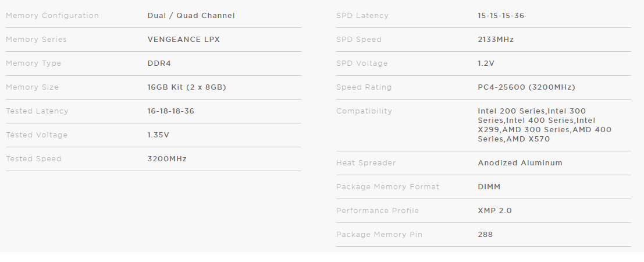The height and width of the screenshot is (262, 644).
Task: Select the Intel 200 Series compatibility text
Action: [x=511, y=111]
